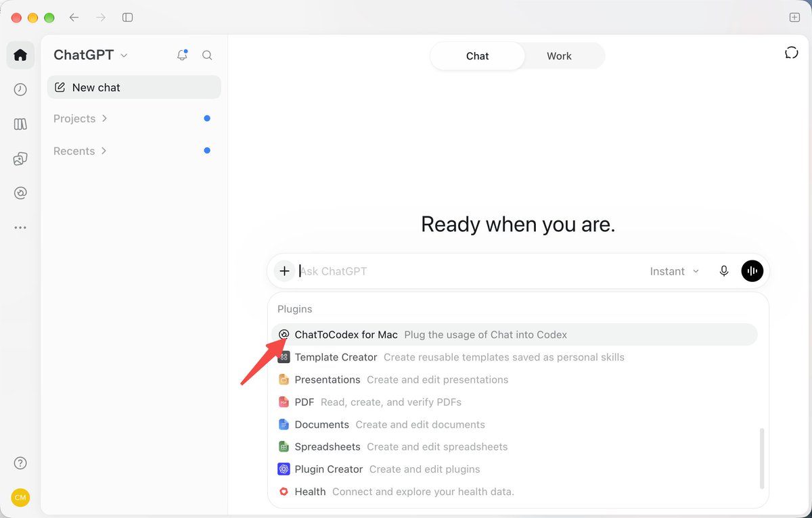Go to the Home icon in left rail
Image resolution: width=812 pixels, height=518 pixels.
pos(20,55)
